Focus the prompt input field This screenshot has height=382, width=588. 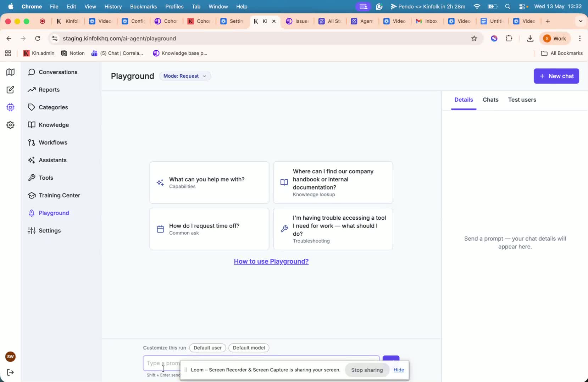261,363
